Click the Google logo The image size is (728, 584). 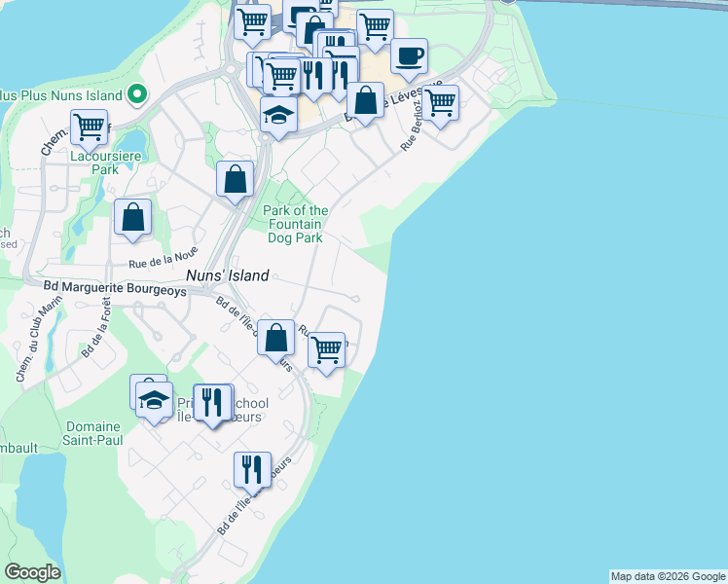tap(32, 572)
